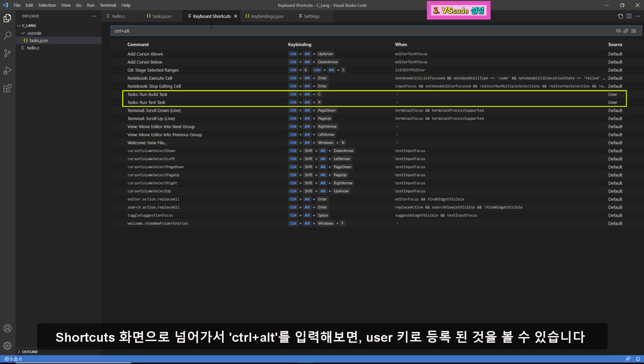Image resolution: width=644 pixels, height=364 pixels.
Task: Clear the keybindings search input icon
Action: coord(634,31)
